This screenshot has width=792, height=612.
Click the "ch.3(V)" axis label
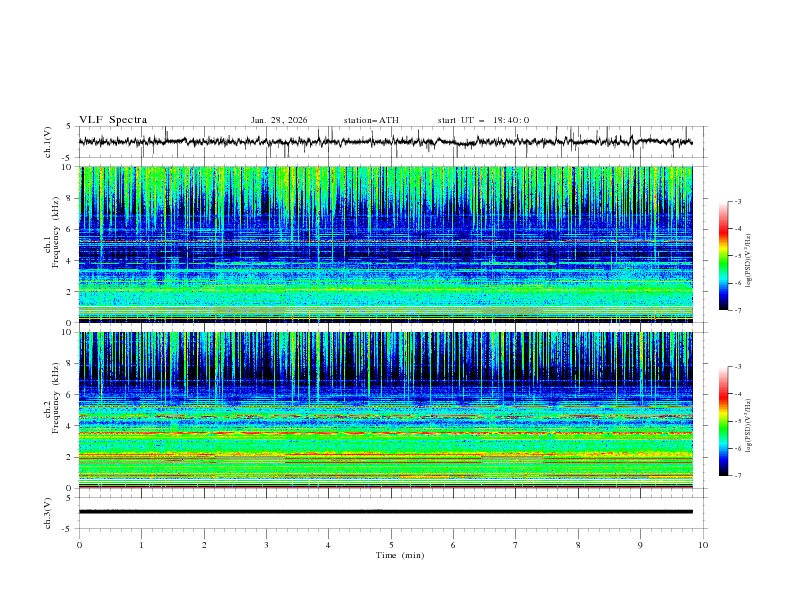[48, 513]
